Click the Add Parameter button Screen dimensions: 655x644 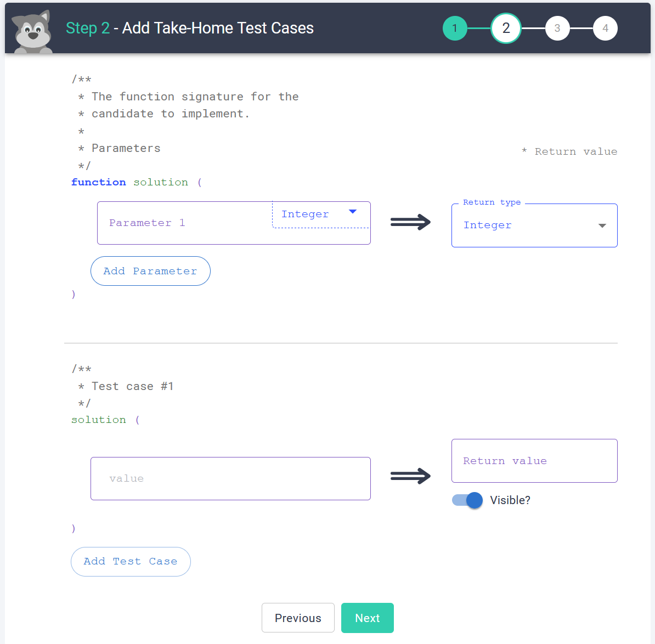click(x=150, y=271)
